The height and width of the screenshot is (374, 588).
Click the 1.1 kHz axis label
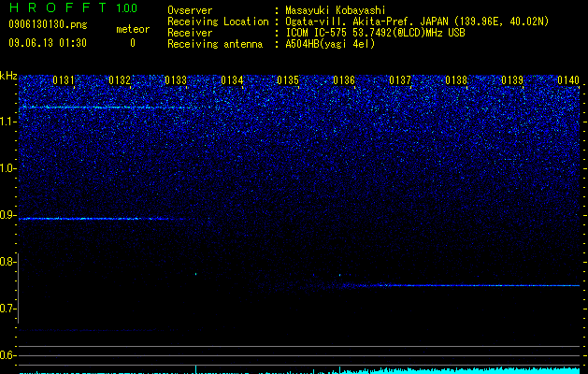7,122
